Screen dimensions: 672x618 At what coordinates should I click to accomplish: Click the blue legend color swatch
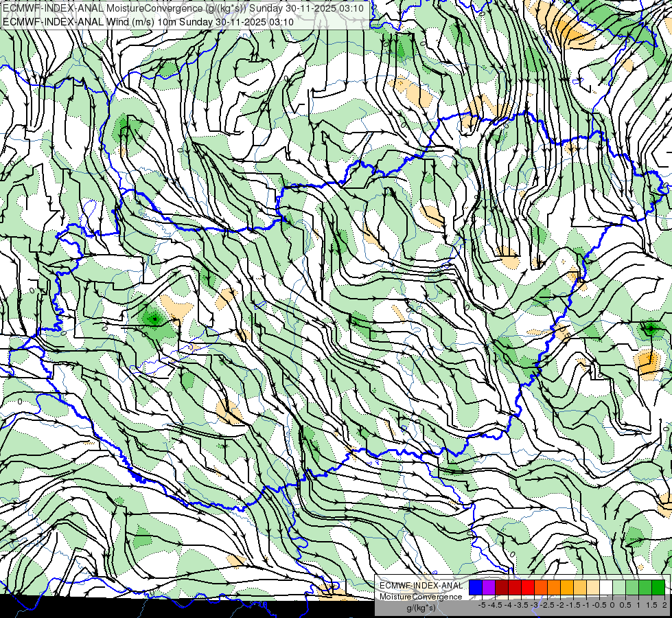point(476,587)
